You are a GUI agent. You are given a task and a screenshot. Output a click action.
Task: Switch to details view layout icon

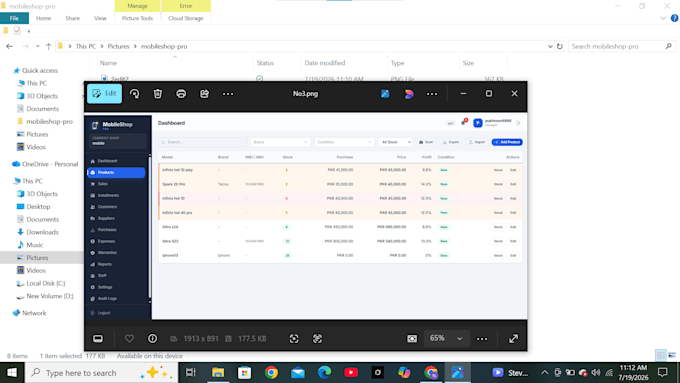tap(660, 356)
